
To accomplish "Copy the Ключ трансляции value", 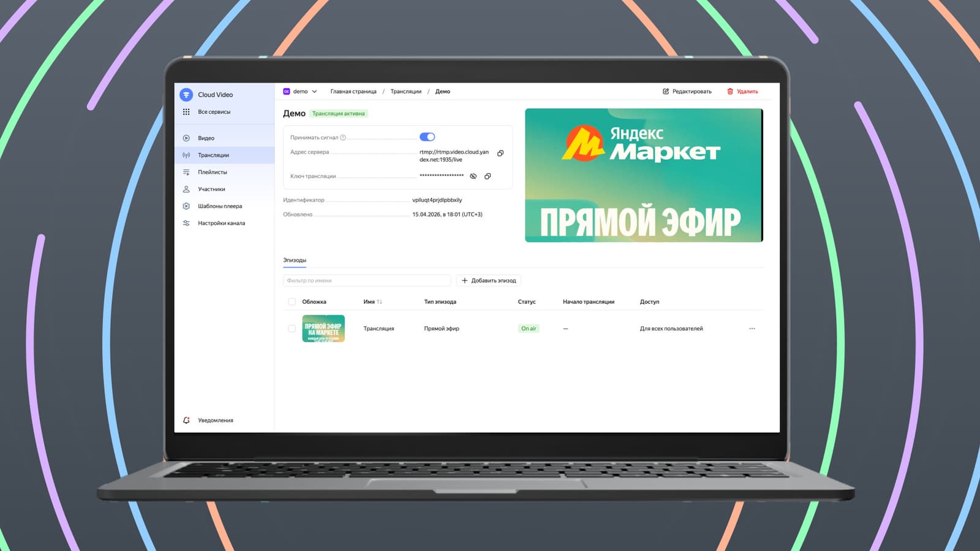I will click(488, 176).
